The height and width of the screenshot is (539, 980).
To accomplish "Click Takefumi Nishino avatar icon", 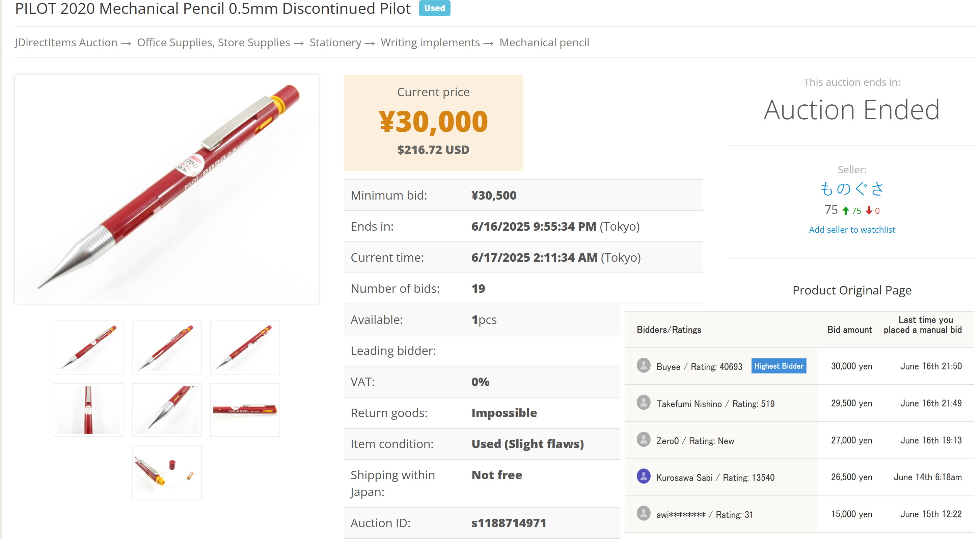I will [x=643, y=402].
